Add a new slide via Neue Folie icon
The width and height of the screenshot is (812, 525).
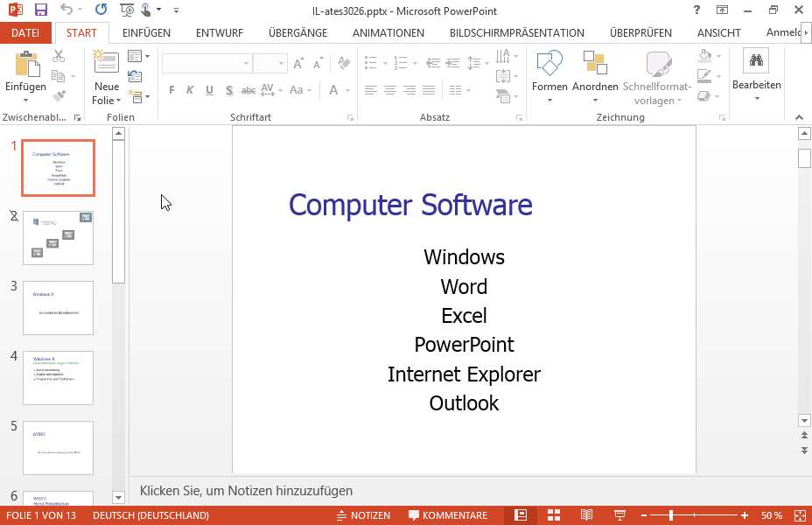pos(106,62)
